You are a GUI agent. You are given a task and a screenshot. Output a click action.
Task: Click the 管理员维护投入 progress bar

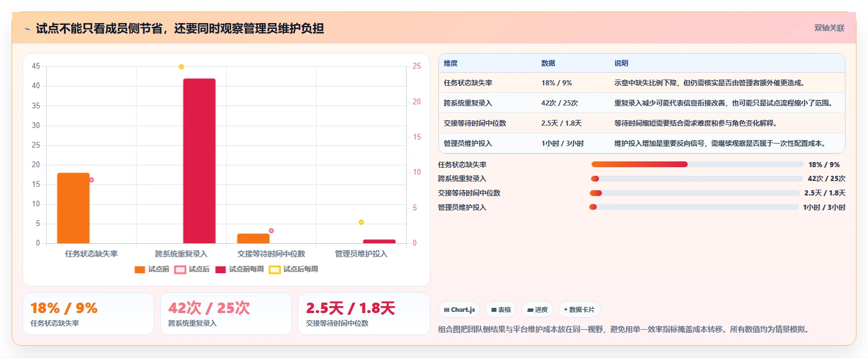point(694,207)
